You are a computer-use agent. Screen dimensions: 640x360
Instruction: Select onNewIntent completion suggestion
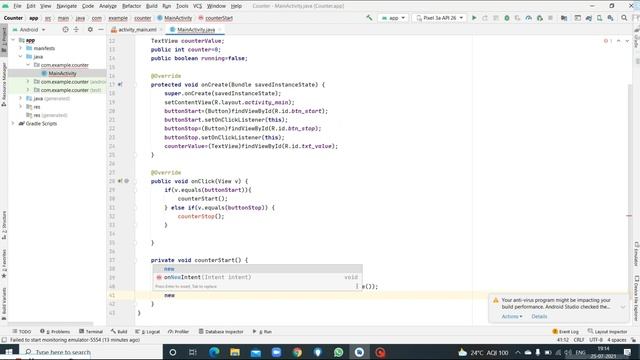pos(258,277)
